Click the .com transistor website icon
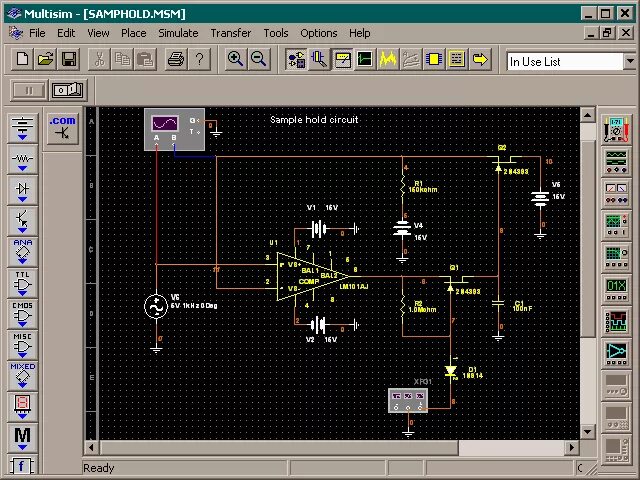 coord(62,129)
